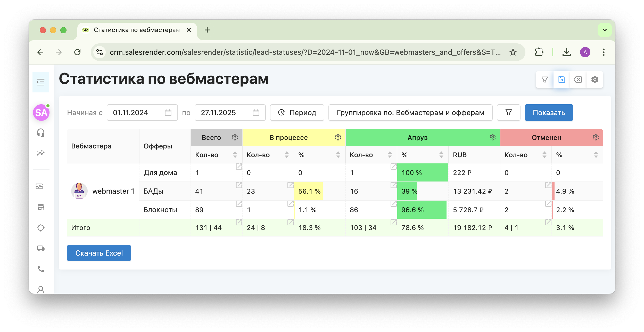Open the report settings gear icon
The height and width of the screenshot is (332, 644).
pos(595,80)
